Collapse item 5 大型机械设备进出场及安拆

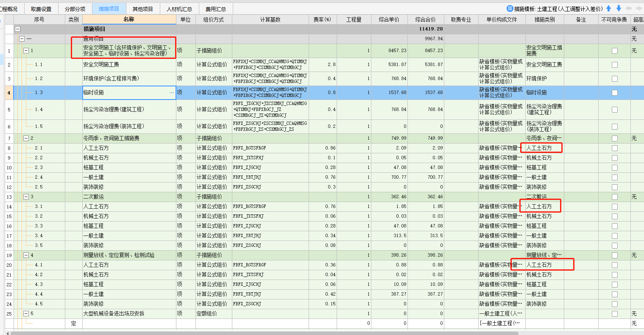pyautogui.click(x=26, y=314)
